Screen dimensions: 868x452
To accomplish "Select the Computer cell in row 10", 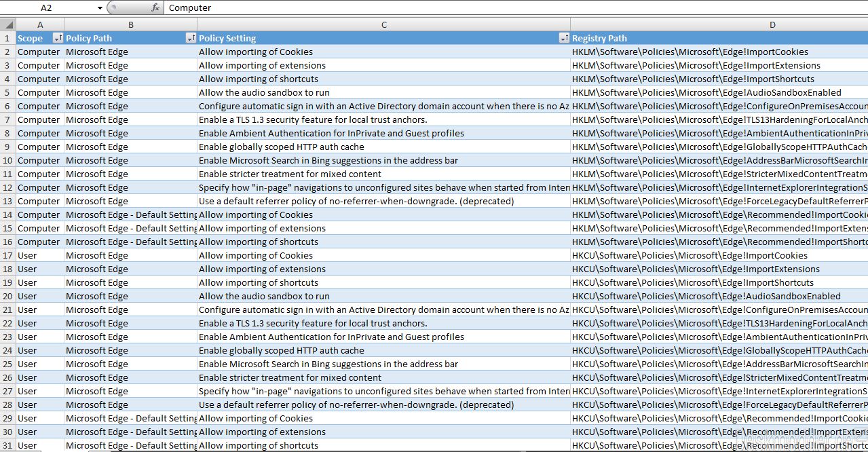I will coord(40,160).
